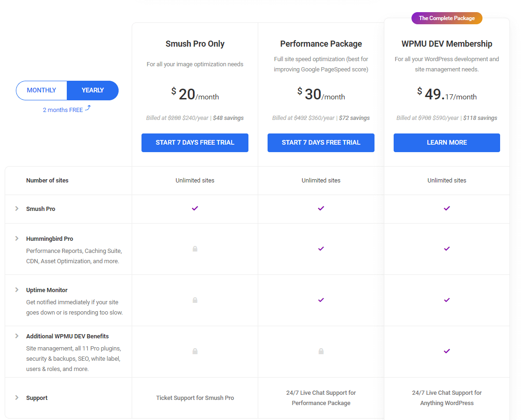Start Performance Package free trial
The height and width of the screenshot is (420, 523).
click(321, 143)
